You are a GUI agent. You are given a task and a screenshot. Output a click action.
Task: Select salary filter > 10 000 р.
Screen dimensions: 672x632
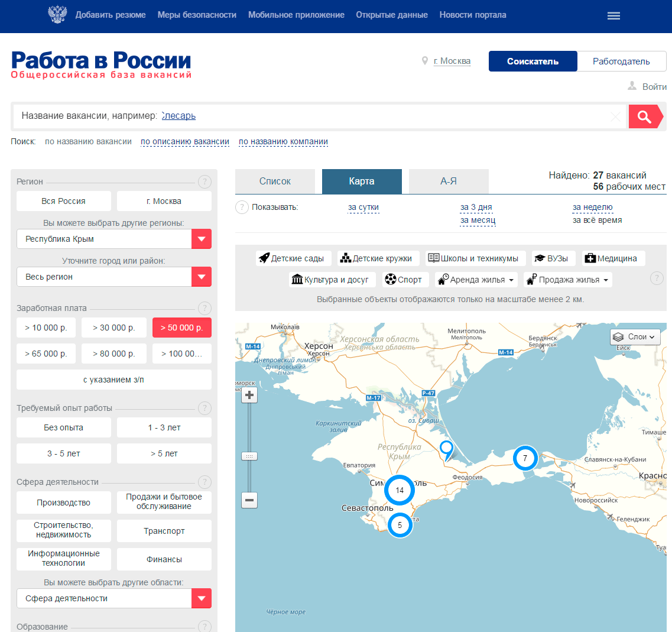(x=46, y=328)
